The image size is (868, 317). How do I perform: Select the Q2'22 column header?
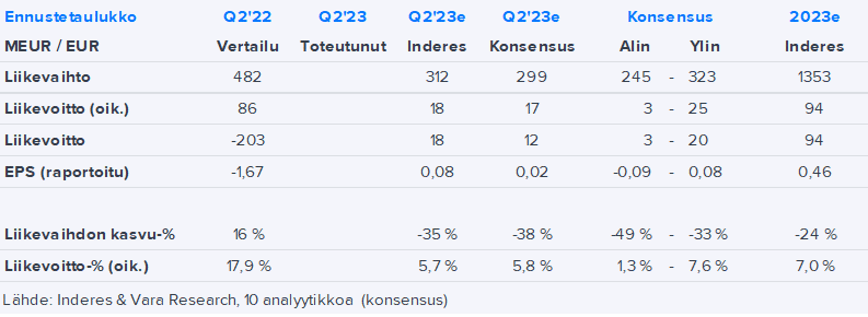coord(247,17)
